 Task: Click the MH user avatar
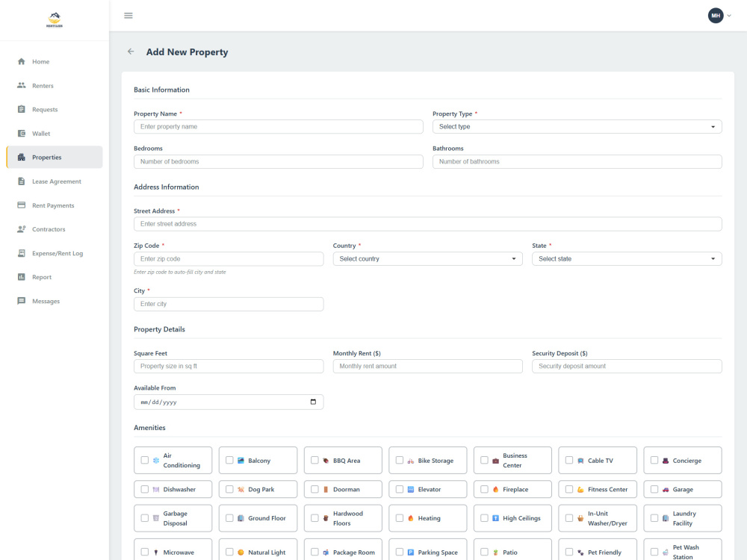click(715, 16)
